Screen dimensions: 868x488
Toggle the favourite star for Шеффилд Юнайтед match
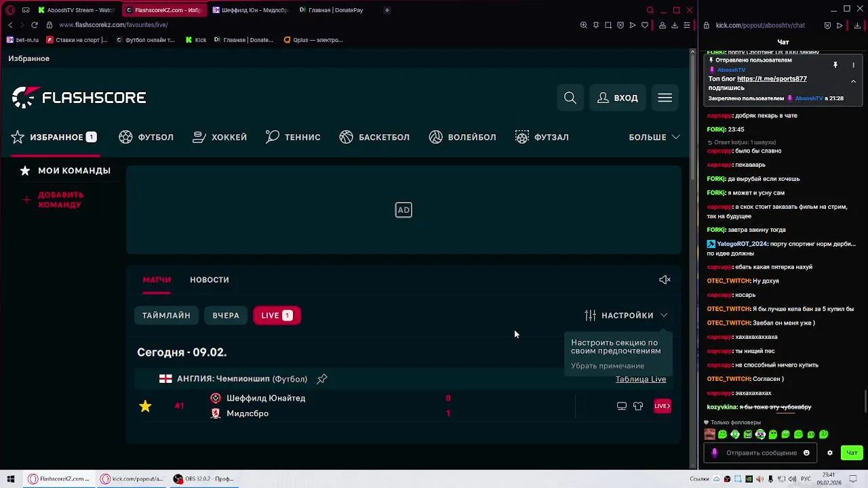pos(145,406)
